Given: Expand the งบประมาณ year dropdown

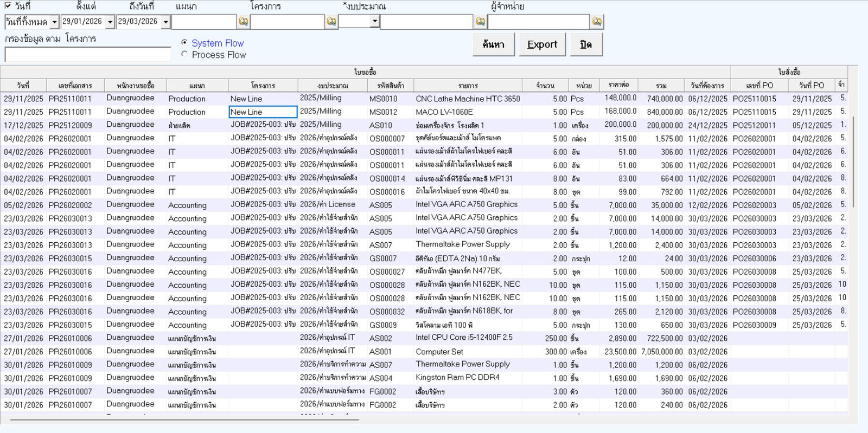Looking at the screenshot, I should point(374,21).
